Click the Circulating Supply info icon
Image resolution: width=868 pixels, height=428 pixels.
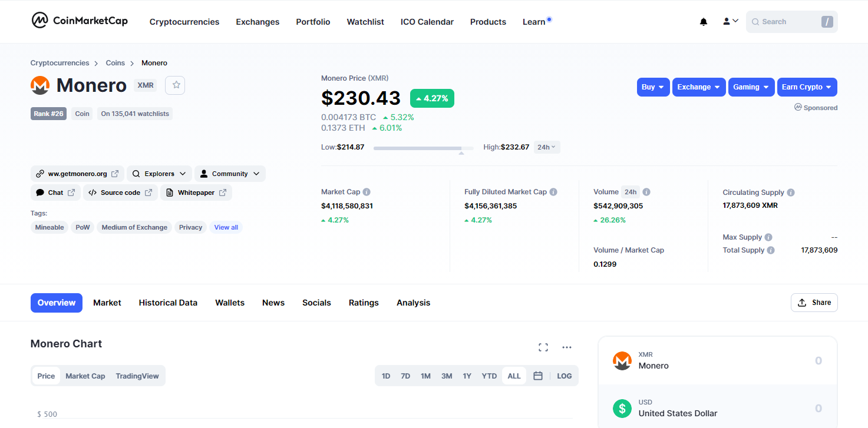tap(791, 193)
